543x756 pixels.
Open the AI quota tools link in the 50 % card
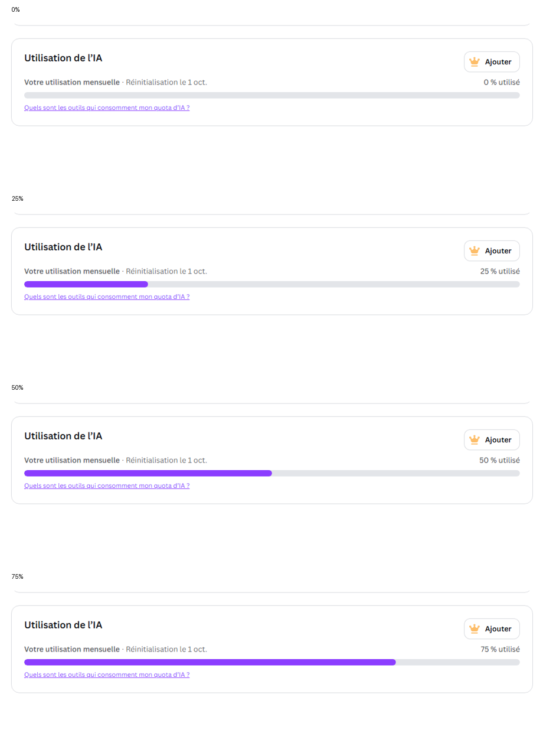(107, 486)
